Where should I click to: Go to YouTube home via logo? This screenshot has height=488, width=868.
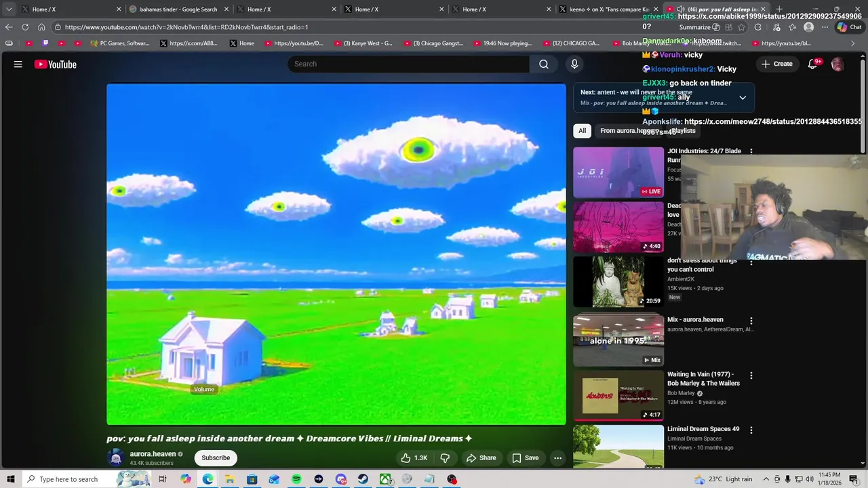point(56,64)
